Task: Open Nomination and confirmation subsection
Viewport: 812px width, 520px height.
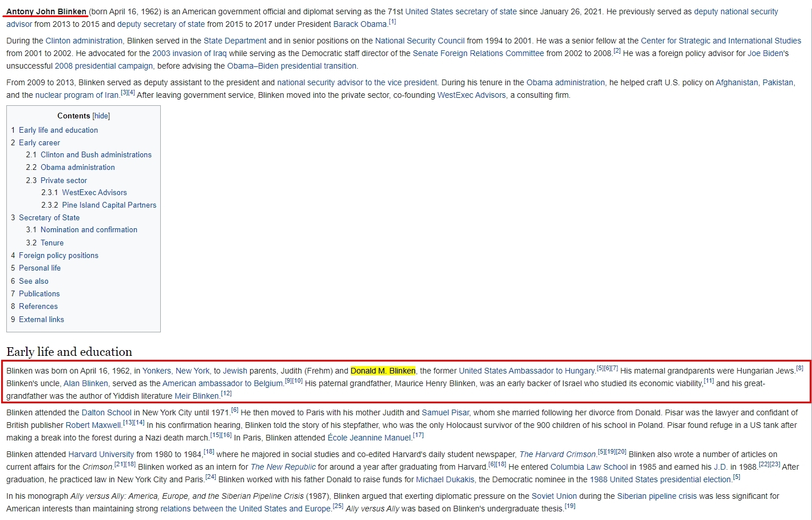Action: point(89,229)
